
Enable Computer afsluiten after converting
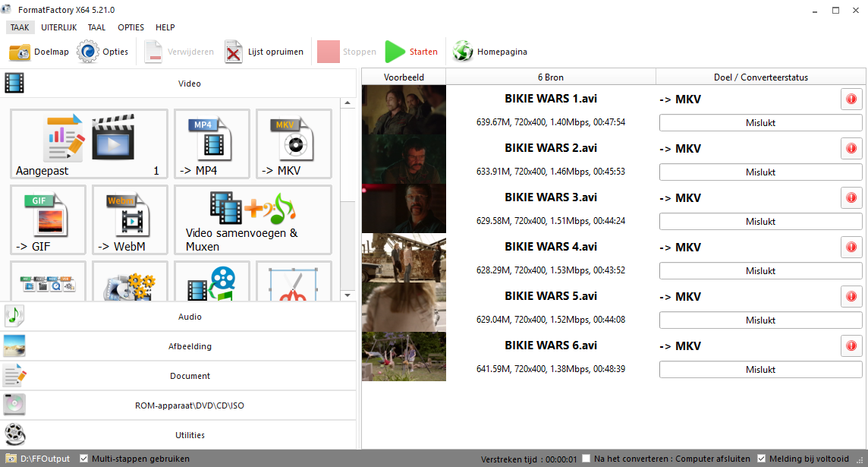click(x=587, y=459)
